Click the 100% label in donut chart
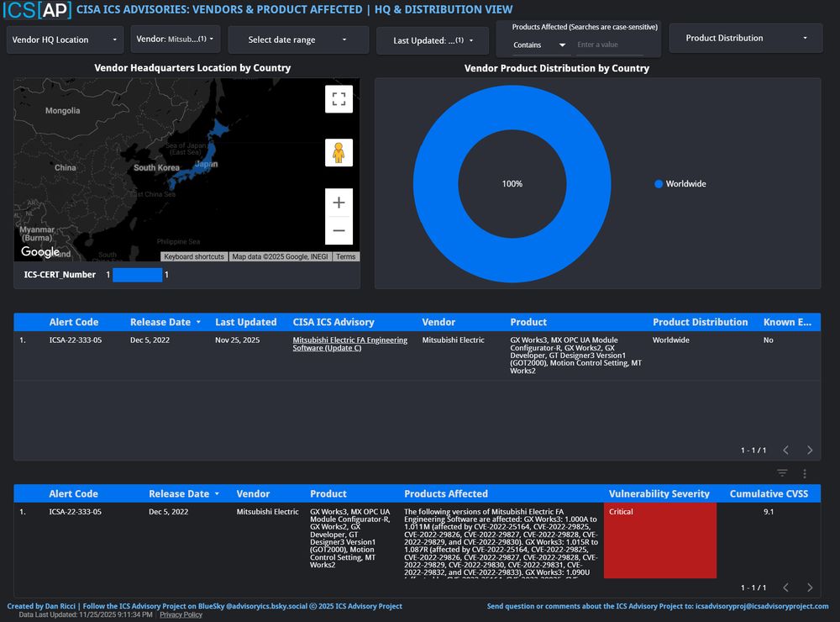 point(512,184)
